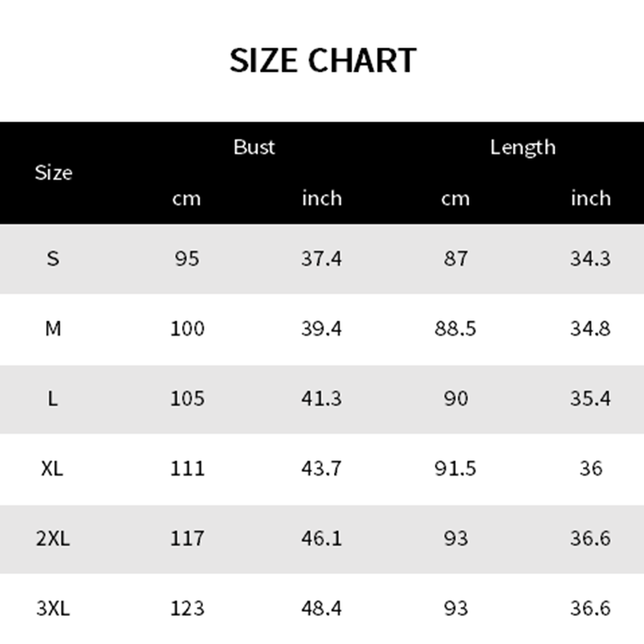
Task: Click the 95 cm bust value
Action: (x=187, y=259)
